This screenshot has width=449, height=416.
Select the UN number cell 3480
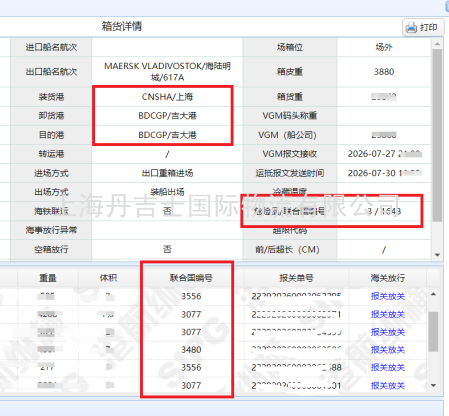click(x=191, y=350)
